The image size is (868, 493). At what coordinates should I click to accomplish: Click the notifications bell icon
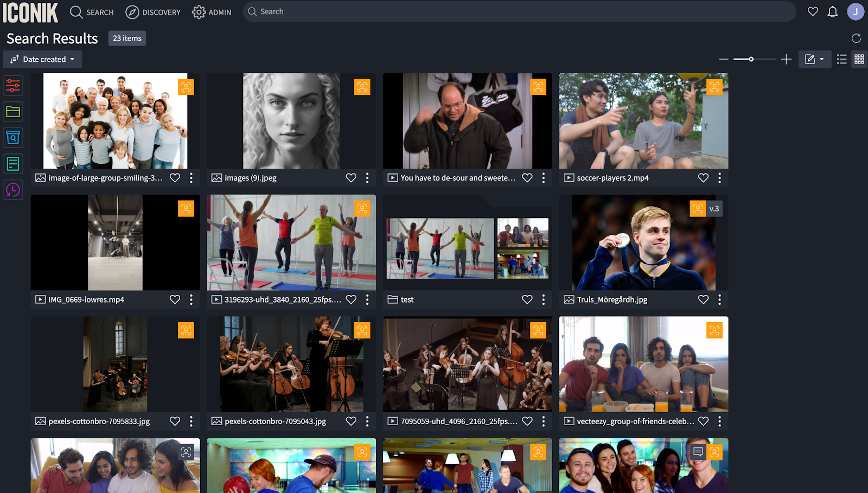pyautogui.click(x=832, y=12)
